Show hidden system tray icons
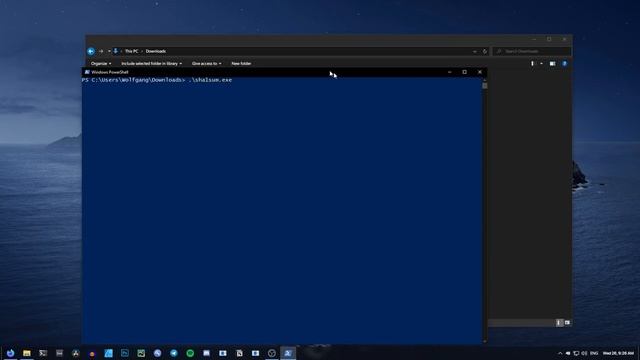Image resolution: width=640 pixels, height=360 pixels. pyautogui.click(x=560, y=353)
